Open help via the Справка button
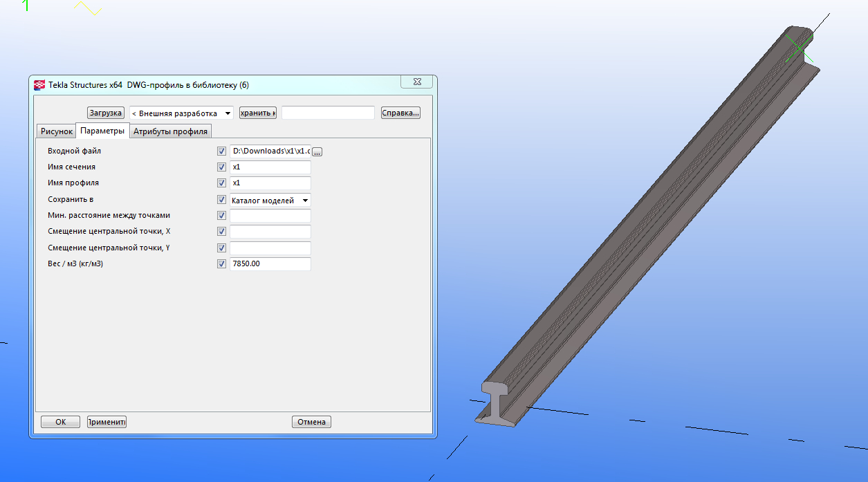The height and width of the screenshot is (482, 868). [400, 113]
